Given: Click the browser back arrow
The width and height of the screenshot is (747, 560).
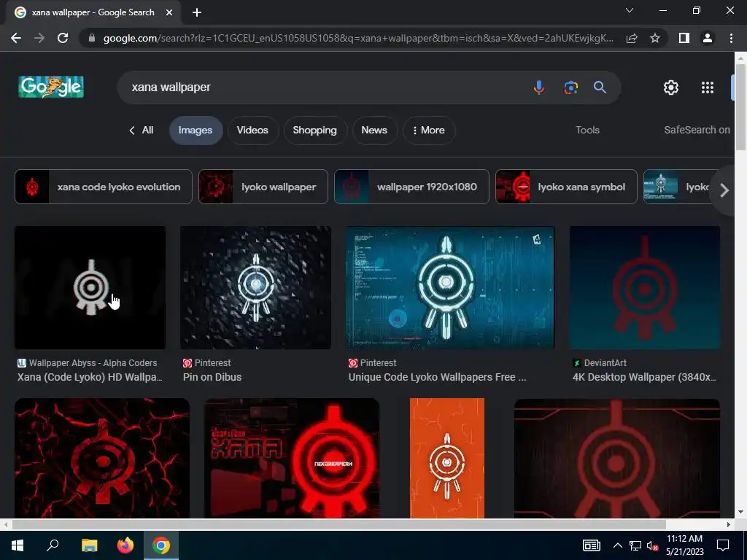Looking at the screenshot, I should click(x=16, y=38).
